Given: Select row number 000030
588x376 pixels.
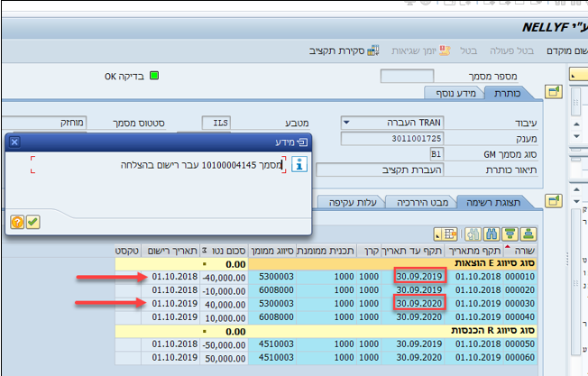Looking at the screenshot, I should 519,304.
